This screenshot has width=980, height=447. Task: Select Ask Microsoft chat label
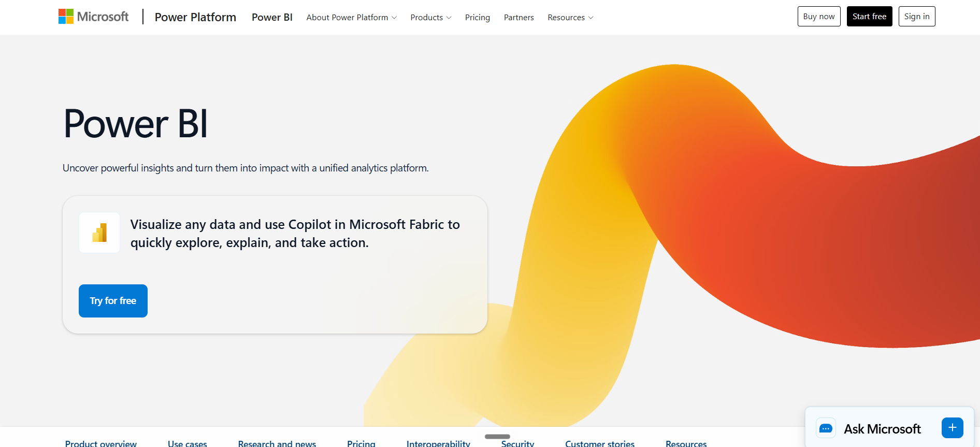(x=882, y=429)
